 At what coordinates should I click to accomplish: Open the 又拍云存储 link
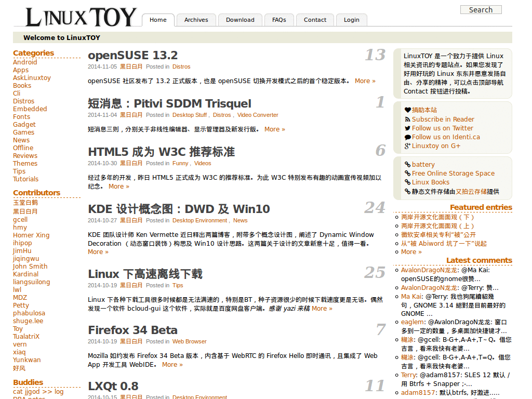[471, 192]
